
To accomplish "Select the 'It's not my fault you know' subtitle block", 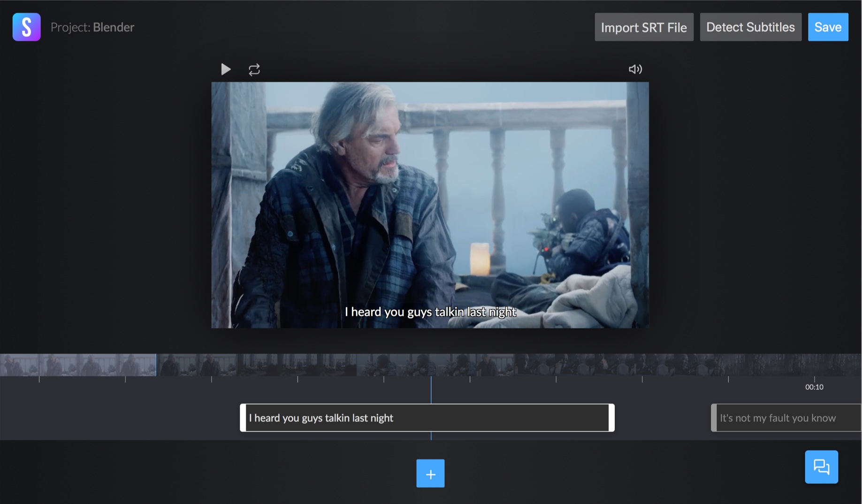I will click(x=786, y=418).
